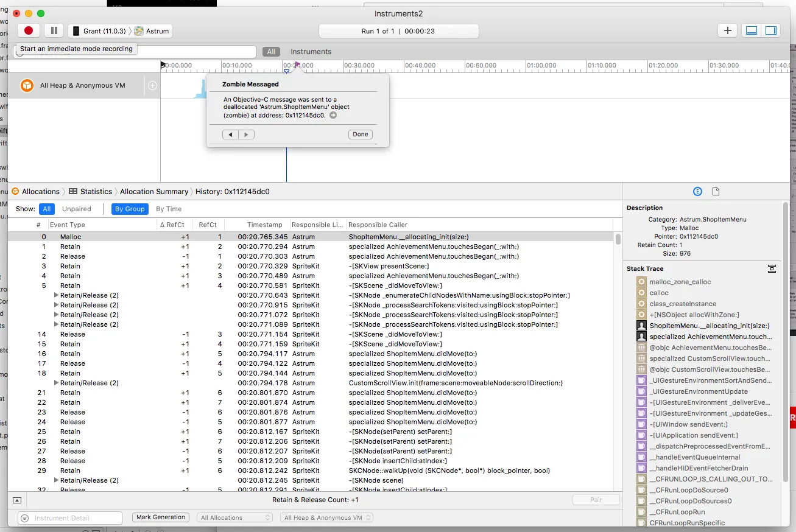This screenshot has width=796, height=532.
Task: Open the Allocations breadcrumb menu
Action: tap(36, 191)
